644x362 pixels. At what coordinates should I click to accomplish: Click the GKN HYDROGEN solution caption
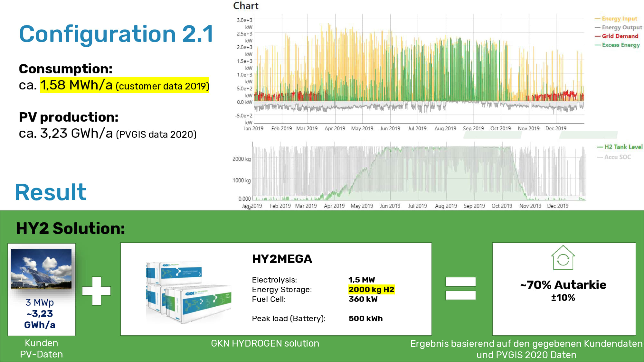tap(265, 343)
